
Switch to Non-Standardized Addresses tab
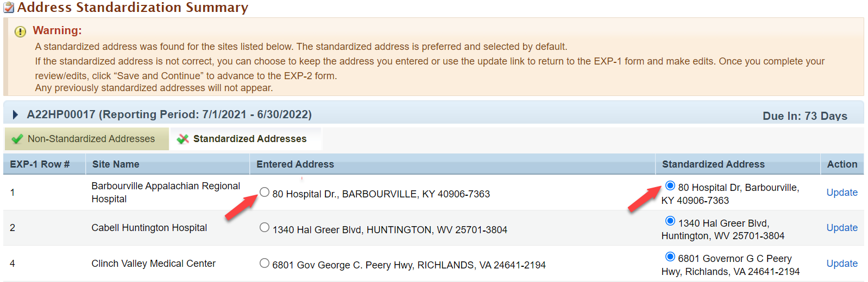87,139
